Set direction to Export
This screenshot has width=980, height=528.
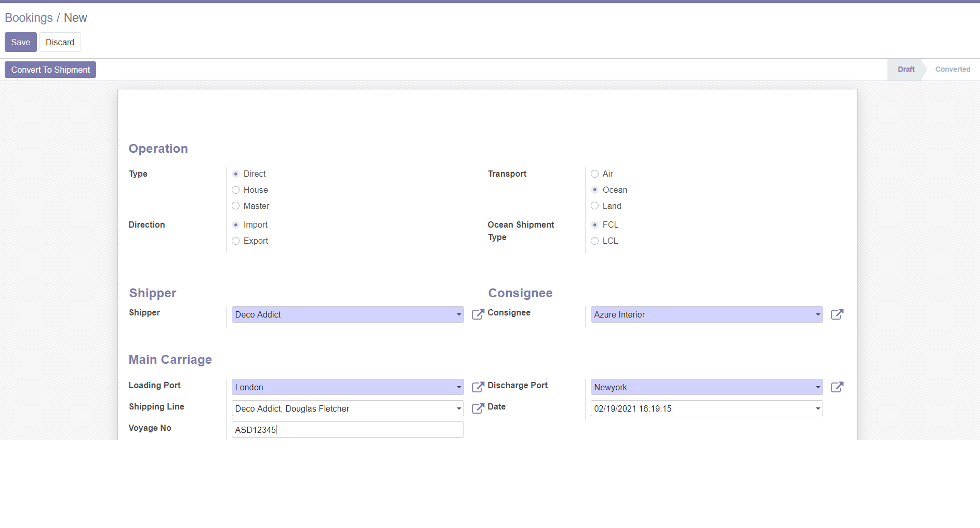tap(236, 241)
